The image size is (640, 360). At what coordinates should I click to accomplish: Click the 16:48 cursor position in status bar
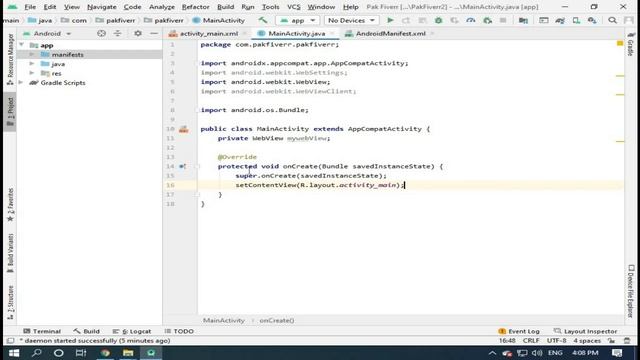tap(507, 341)
